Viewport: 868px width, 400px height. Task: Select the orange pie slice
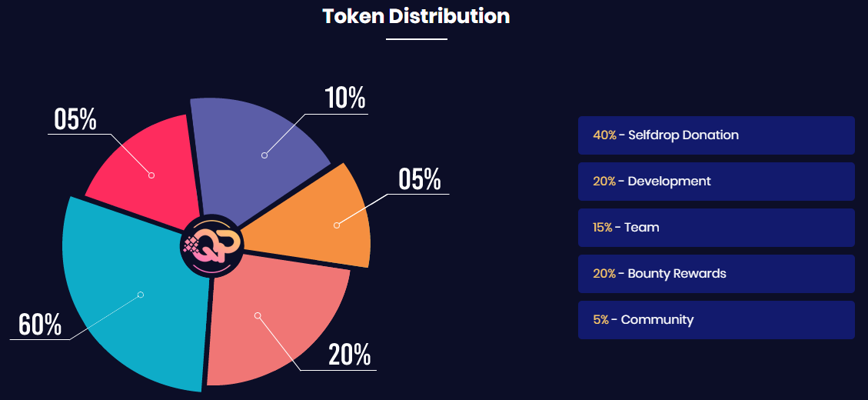(x=323, y=219)
